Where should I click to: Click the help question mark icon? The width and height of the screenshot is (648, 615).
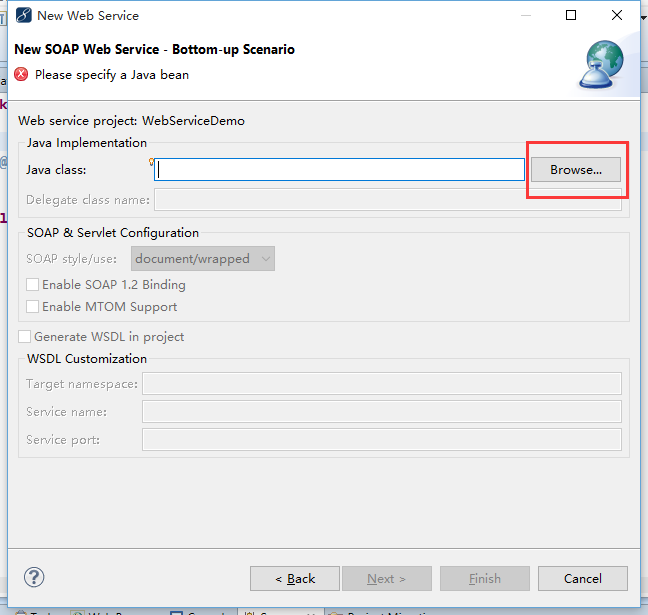pyautogui.click(x=34, y=577)
